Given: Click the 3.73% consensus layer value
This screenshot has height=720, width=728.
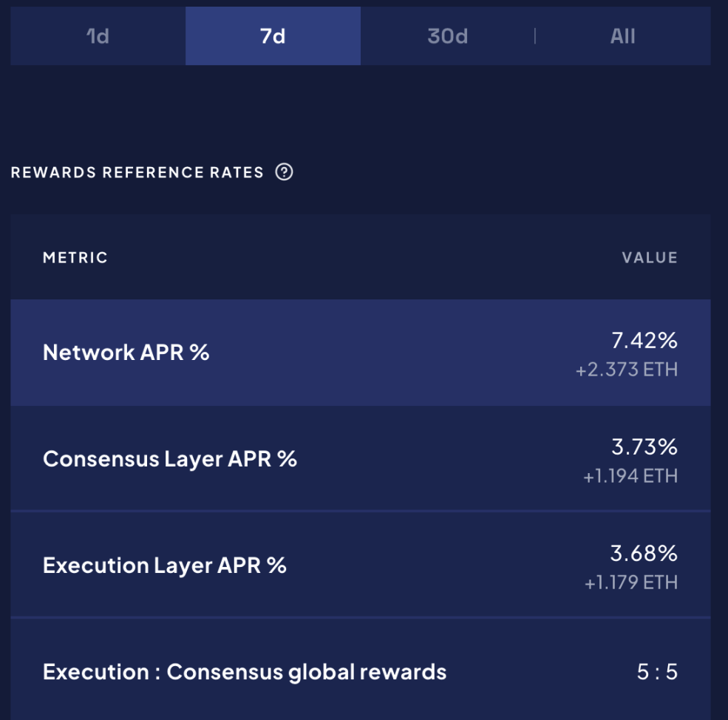Looking at the screenshot, I should [x=644, y=446].
